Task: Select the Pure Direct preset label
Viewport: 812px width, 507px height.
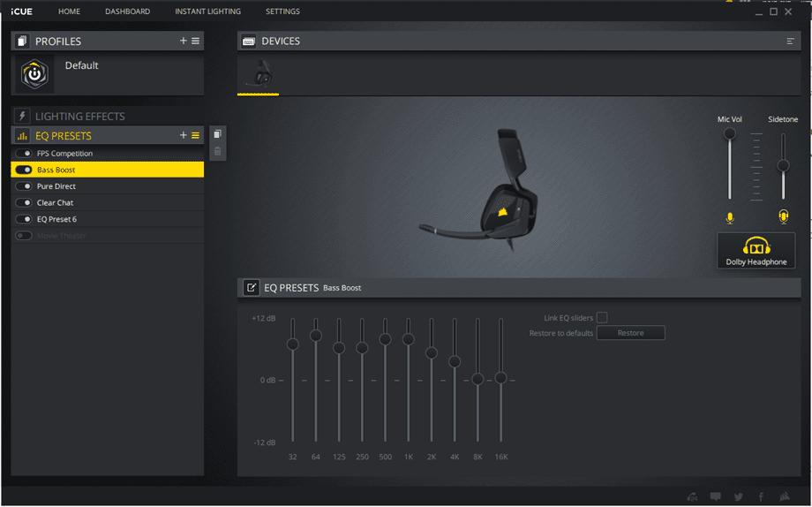Action: (56, 186)
